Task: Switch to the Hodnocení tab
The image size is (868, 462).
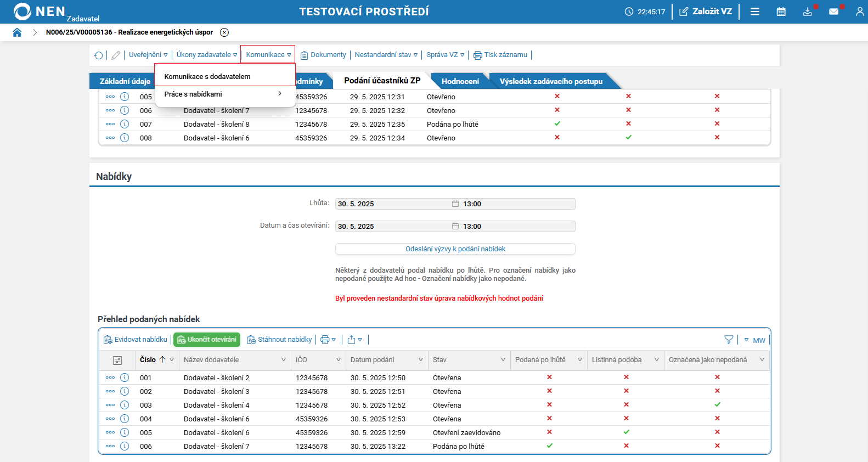Action: tap(460, 81)
